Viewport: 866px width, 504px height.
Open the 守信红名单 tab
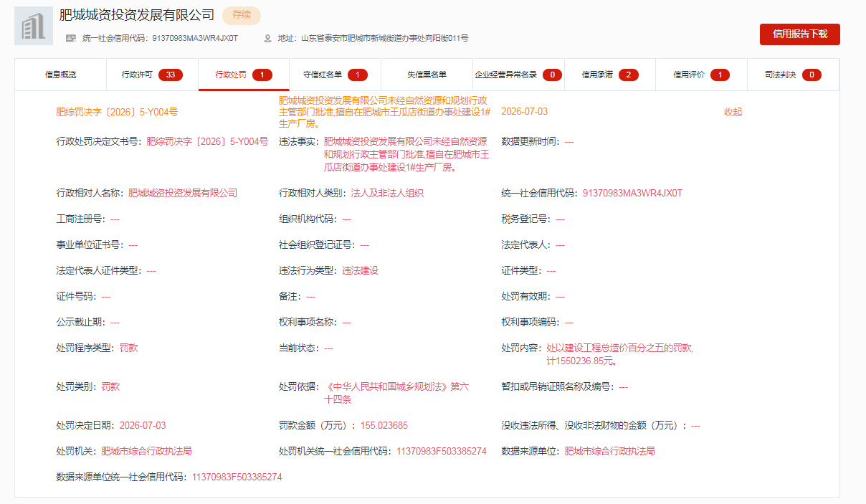336,75
